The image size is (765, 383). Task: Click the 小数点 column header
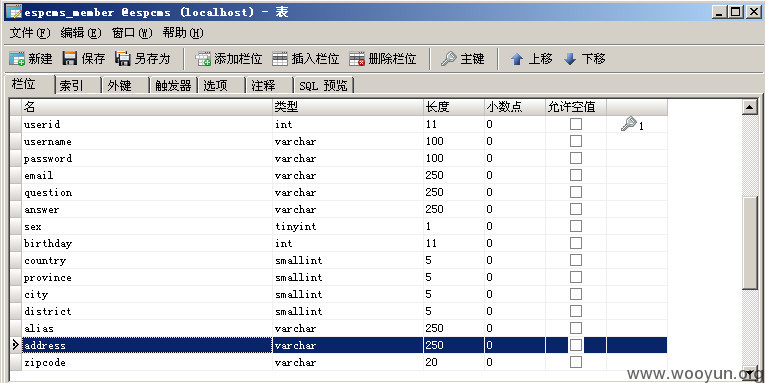click(x=515, y=107)
